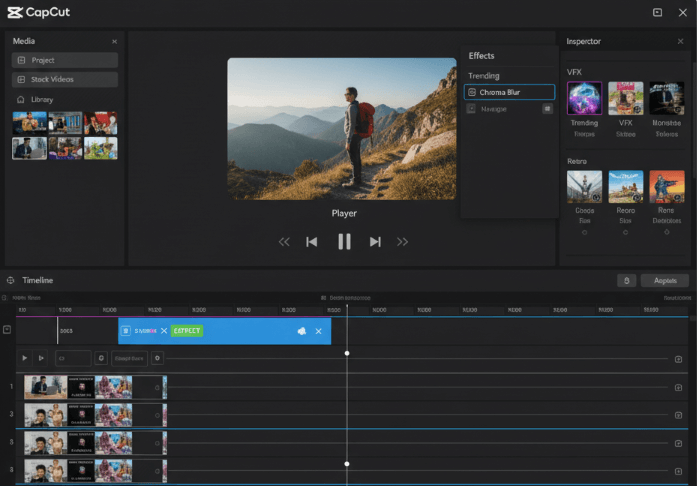Toggle the favorite marker under the Retro Conge effect
This screenshot has width=697, height=486.
[584, 232]
